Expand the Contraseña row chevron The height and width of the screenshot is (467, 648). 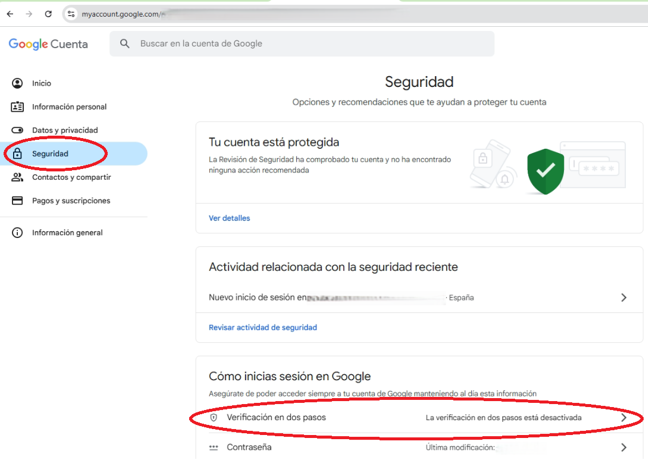point(624,448)
